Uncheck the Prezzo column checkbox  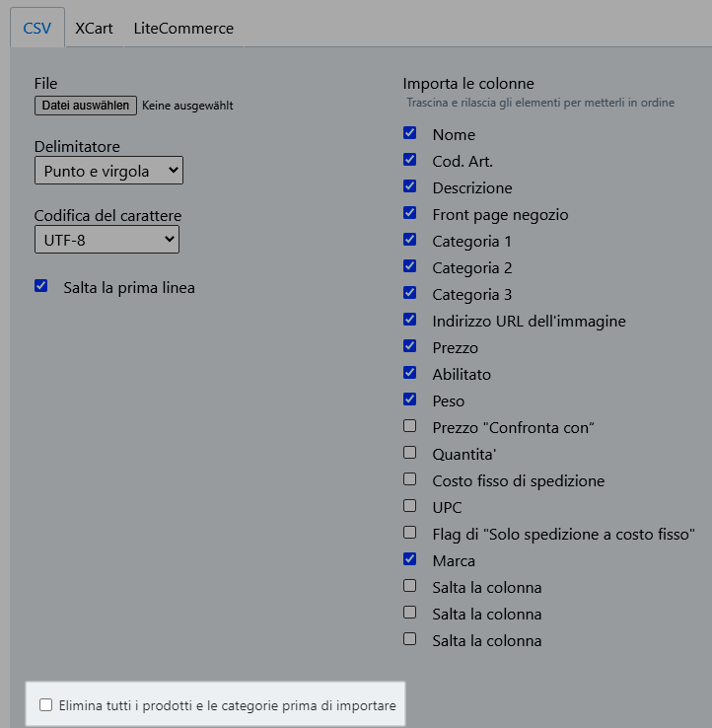[x=410, y=346]
